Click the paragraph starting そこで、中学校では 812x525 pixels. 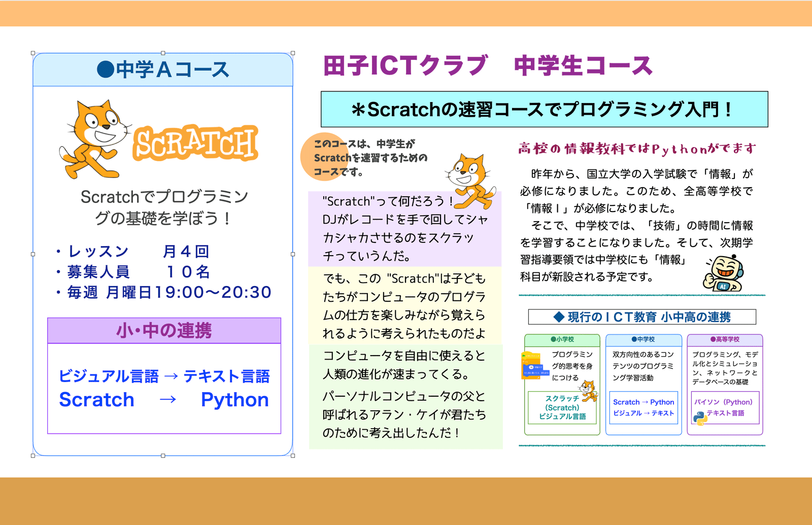[637, 251]
